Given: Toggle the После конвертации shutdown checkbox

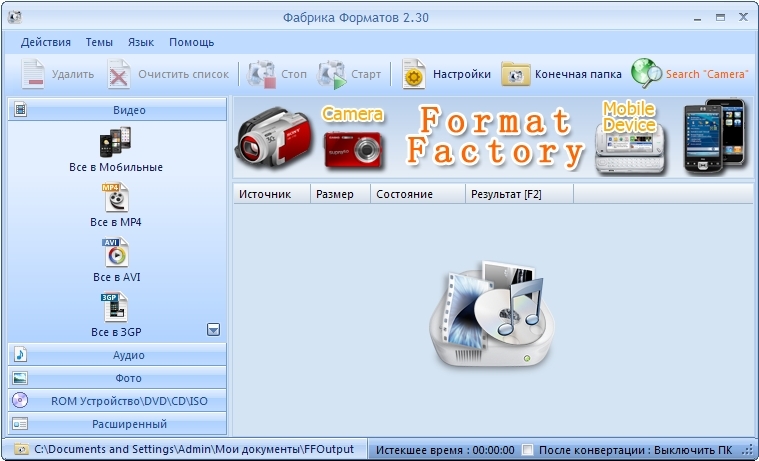Looking at the screenshot, I should (528, 450).
